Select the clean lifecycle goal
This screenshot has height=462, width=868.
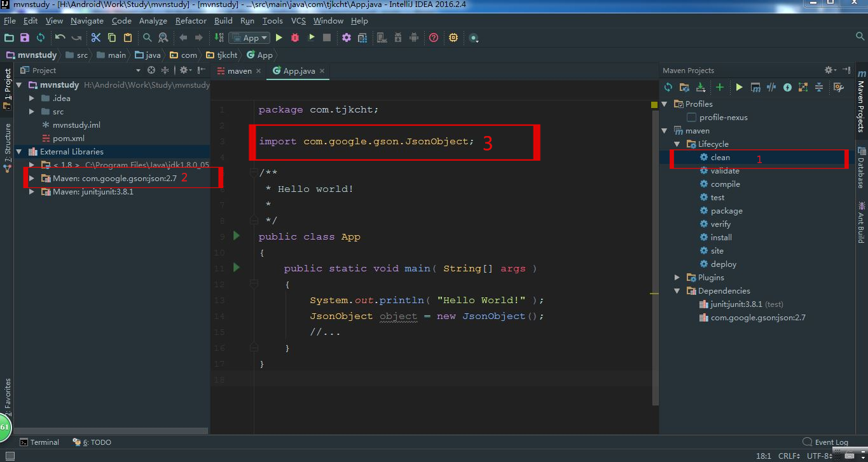(720, 158)
